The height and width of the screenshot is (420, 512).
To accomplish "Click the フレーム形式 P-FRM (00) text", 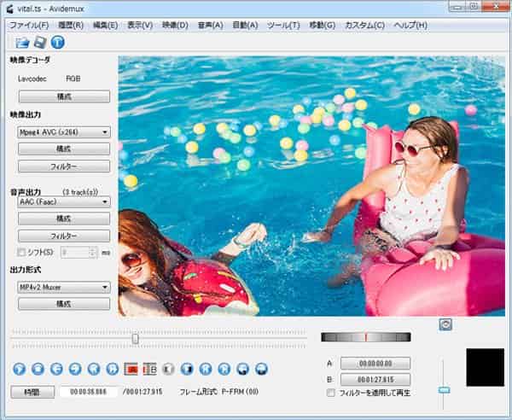I will pos(218,392).
